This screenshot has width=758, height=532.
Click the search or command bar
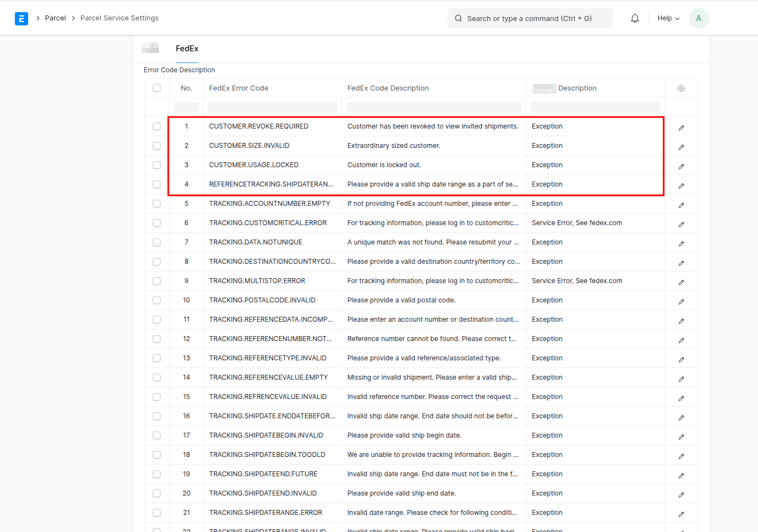(530, 18)
